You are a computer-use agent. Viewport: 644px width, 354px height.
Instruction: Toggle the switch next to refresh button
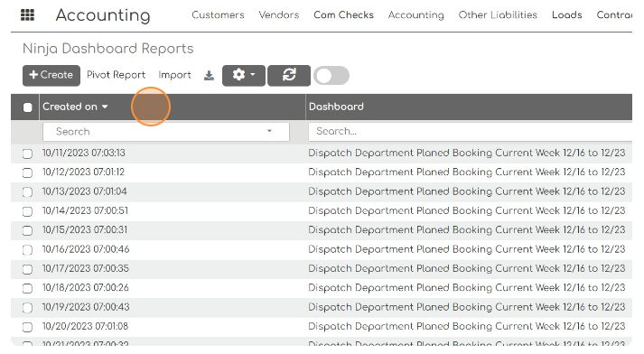(x=331, y=76)
